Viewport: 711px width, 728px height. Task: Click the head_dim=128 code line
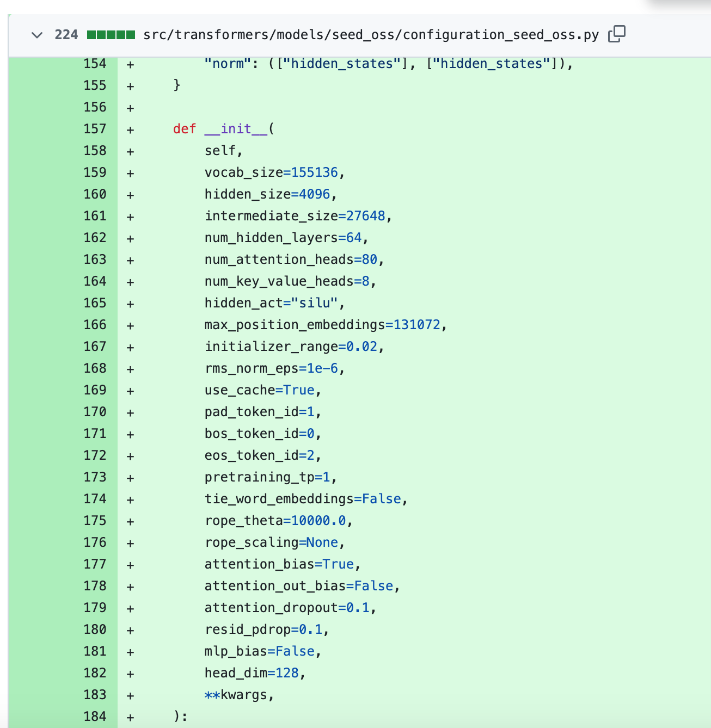[254, 673]
